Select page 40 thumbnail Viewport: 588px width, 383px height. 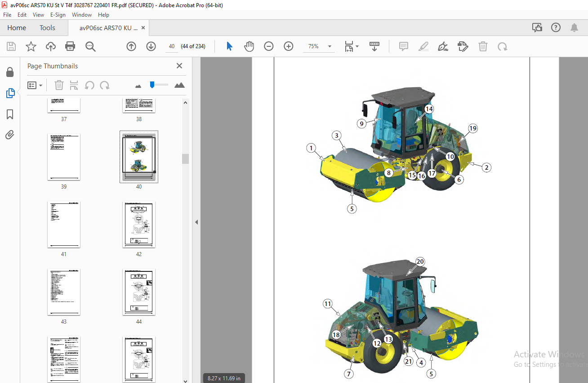[x=139, y=157]
